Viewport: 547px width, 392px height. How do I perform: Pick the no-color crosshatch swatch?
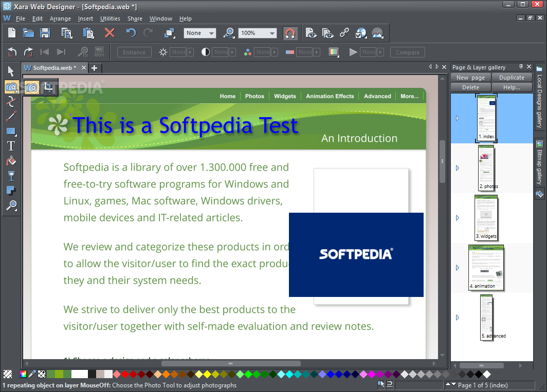point(8,374)
